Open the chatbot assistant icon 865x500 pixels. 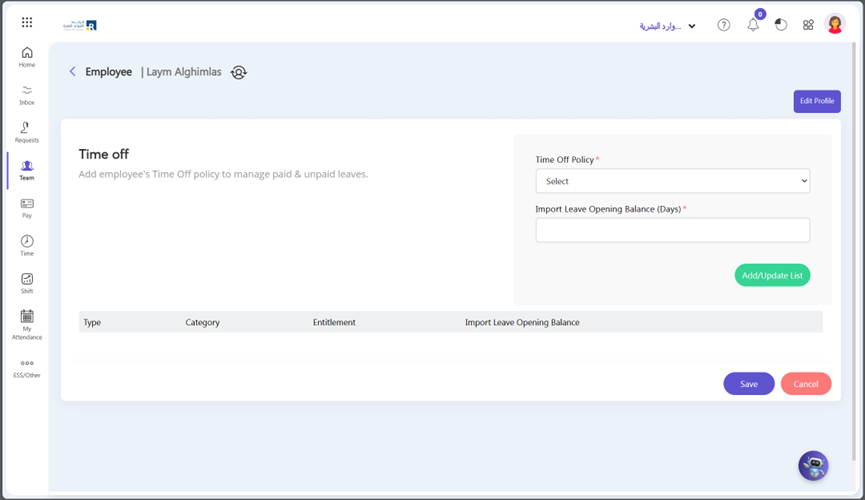(813, 465)
